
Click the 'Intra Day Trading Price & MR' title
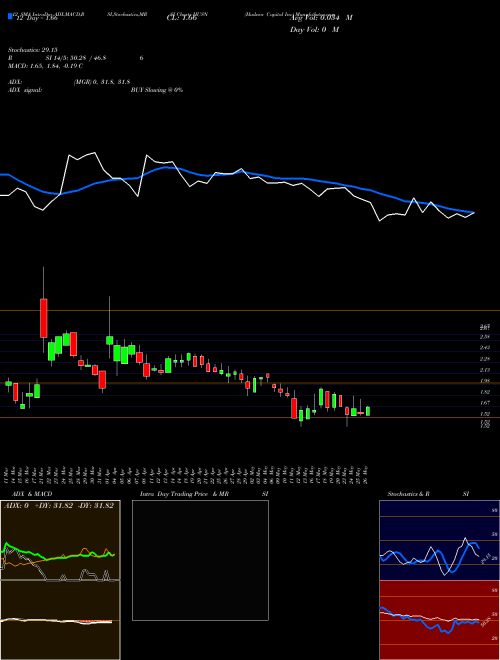pyautogui.click(x=184, y=494)
